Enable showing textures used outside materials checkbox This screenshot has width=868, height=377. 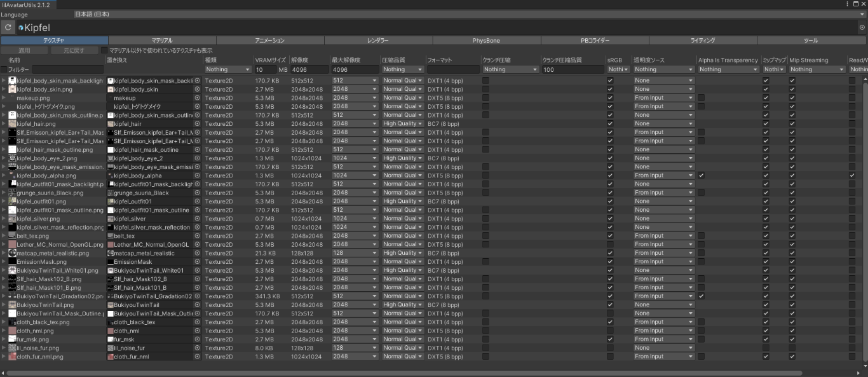point(104,50)
